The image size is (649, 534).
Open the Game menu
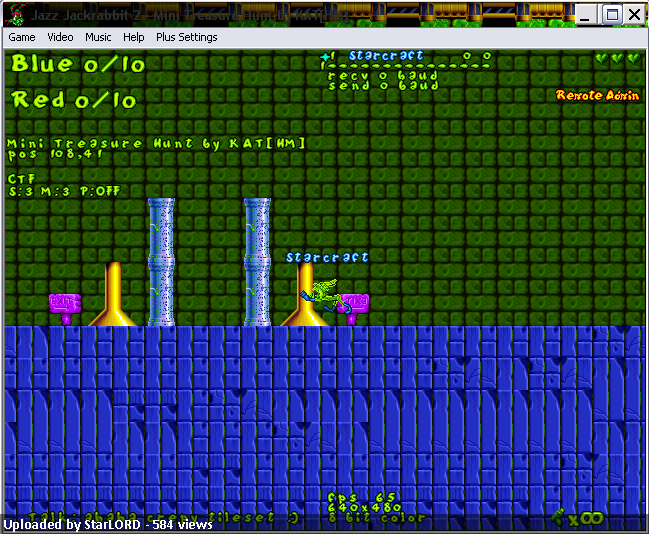(22, 37)
